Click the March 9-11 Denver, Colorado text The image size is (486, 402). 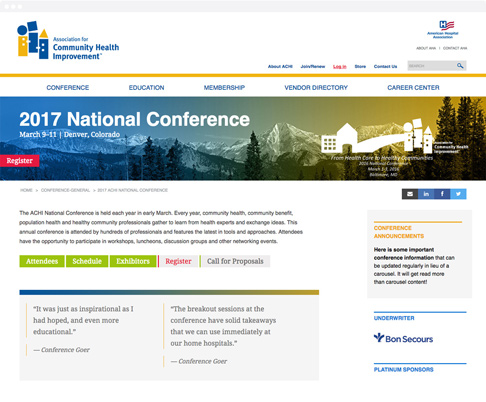[x=69, y=134]
